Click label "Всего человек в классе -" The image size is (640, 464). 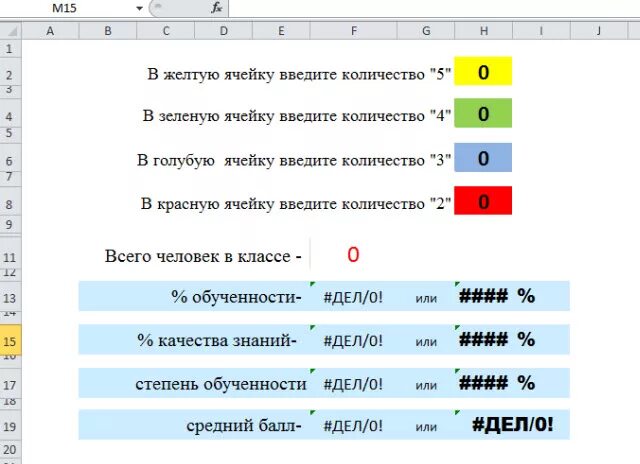pyautogui.click(x=203, y=256)
